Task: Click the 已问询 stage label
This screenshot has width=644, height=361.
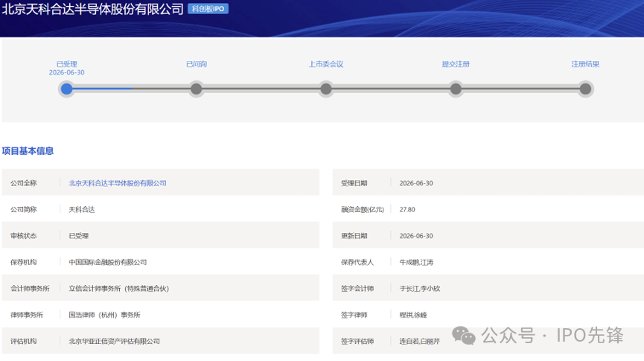Action: (197, 64)
